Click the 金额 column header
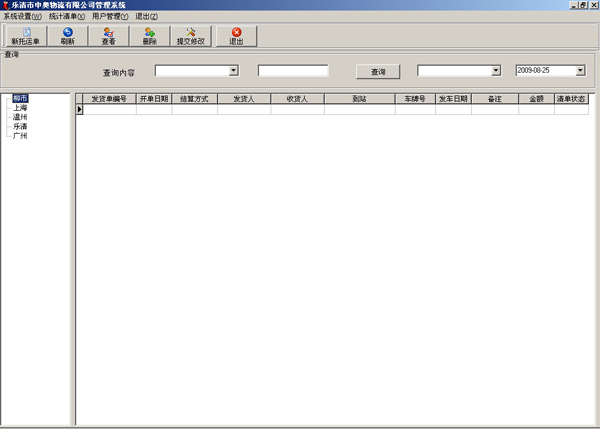 pyautogui.click(x=536, y=99)
